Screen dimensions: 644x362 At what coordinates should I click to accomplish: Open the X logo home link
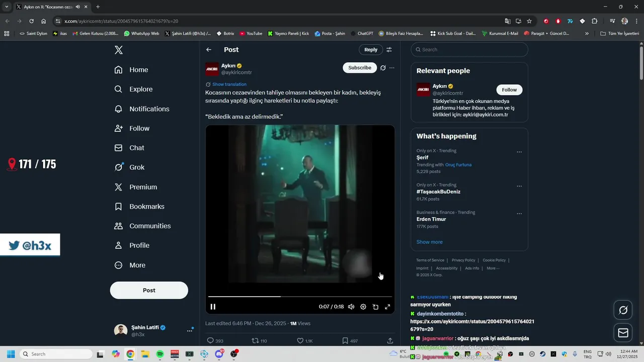(x=118, y=50)
